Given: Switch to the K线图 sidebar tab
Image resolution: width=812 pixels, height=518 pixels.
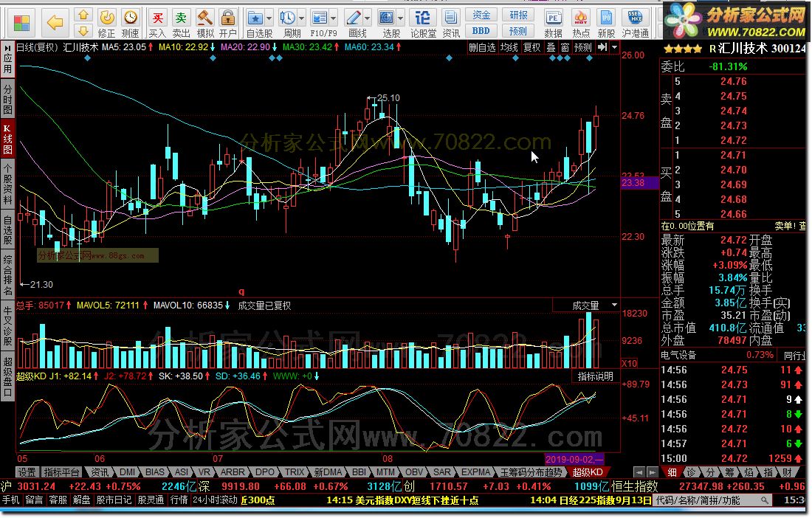Looking at the screenshot, I should [7, 139].
